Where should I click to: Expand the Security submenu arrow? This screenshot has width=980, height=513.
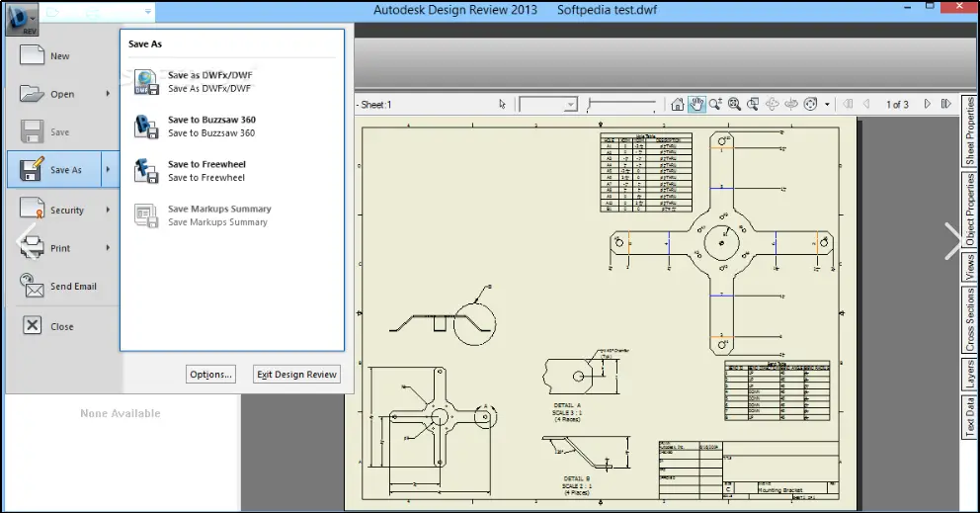[108, 211]
